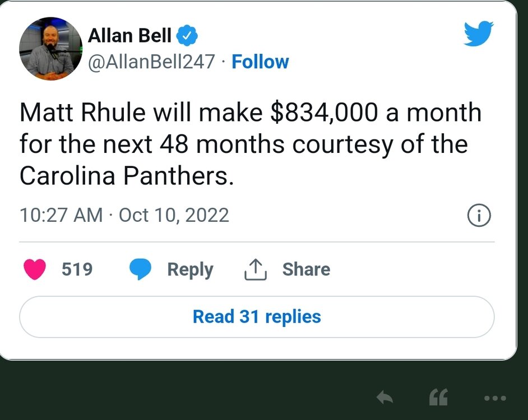Open replies via the blue speech bubble icon

click(141, 269)
